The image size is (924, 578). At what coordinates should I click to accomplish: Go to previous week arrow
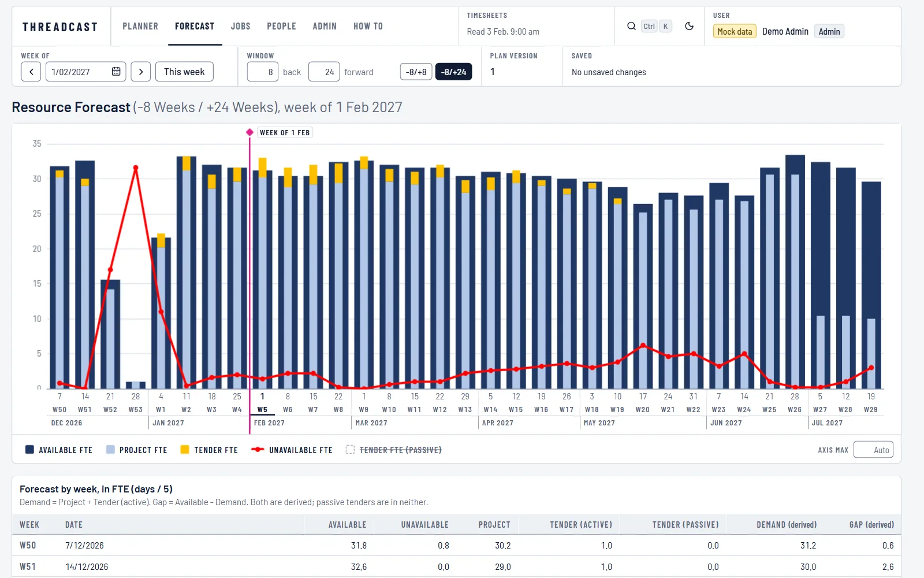[31, 72]
